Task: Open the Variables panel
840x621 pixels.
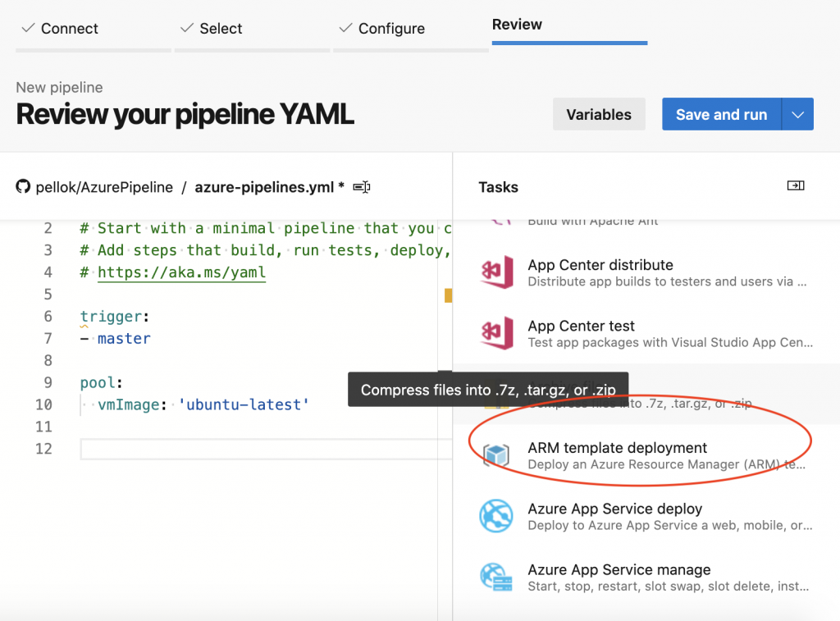Action: pos(599,115)
